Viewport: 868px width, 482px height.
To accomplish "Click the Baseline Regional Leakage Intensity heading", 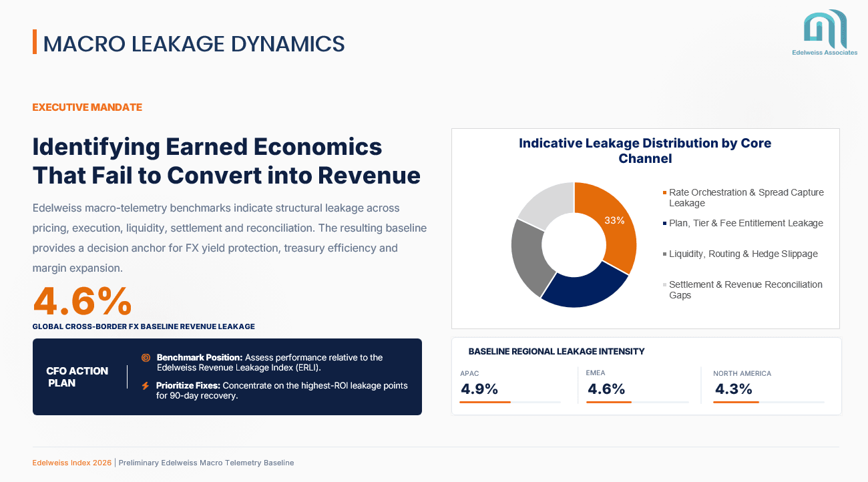I will click(x=556, y=351).
